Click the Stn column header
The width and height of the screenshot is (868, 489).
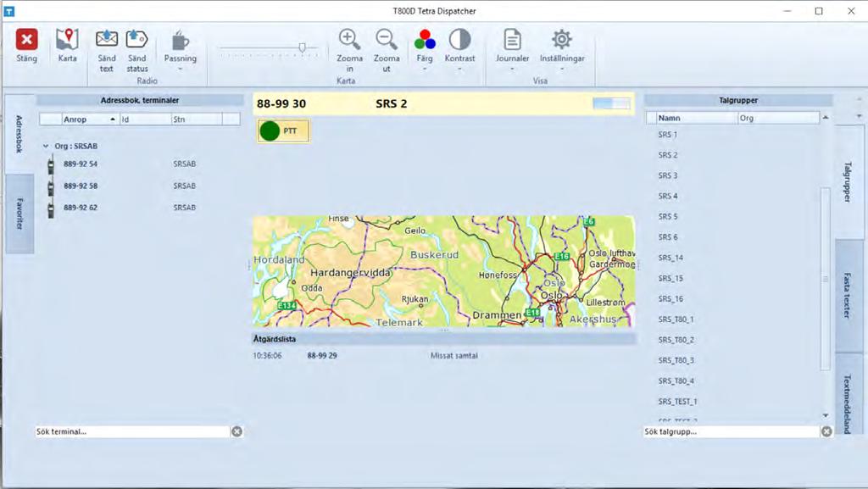197,119
